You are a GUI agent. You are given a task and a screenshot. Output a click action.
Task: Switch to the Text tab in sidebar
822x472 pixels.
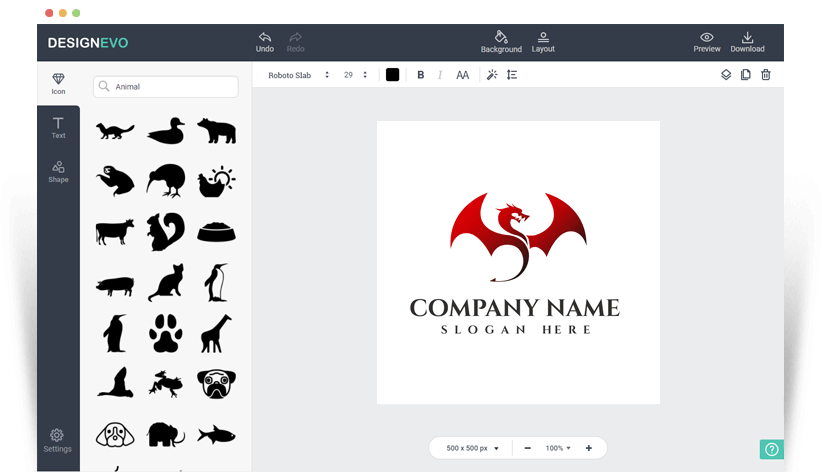[x=58, y=127]
